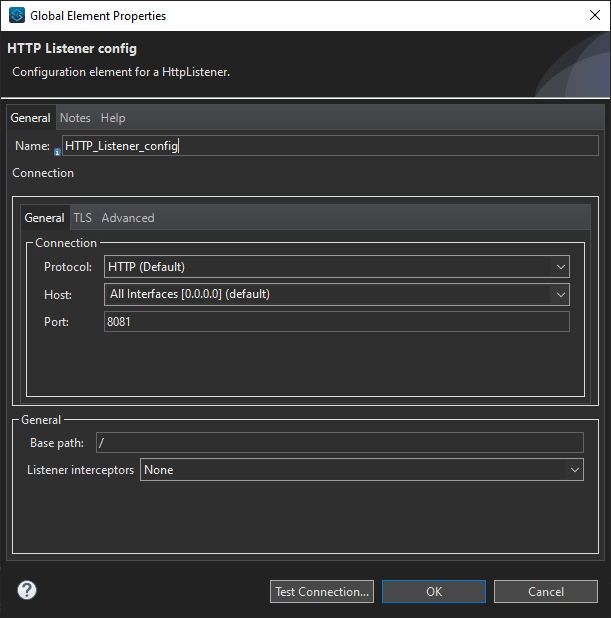
Task: Open the Protocol dropdown
Action: click(x=337, y=267)
